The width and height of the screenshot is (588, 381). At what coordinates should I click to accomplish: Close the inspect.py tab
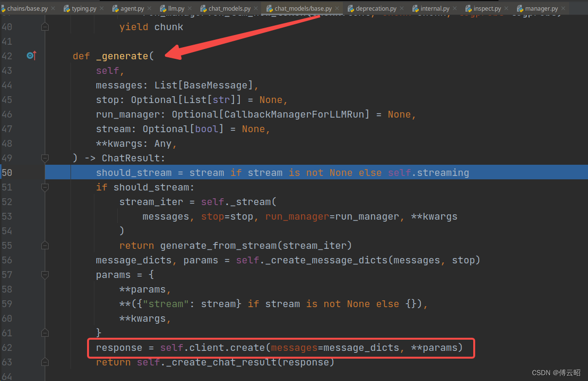tap(507, 9)
